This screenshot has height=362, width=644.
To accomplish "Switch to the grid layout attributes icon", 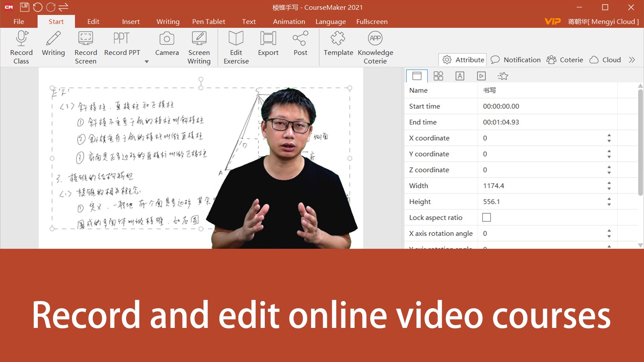I will click(438, 76).
